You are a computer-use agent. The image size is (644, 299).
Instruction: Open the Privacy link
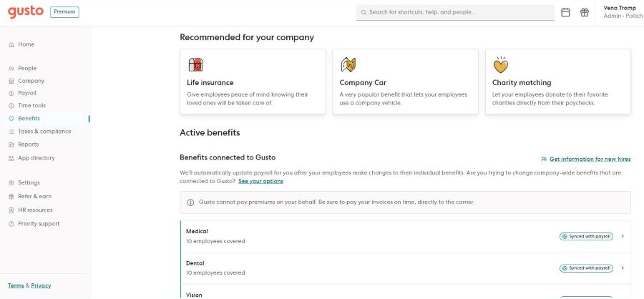(x=41, y=285)
